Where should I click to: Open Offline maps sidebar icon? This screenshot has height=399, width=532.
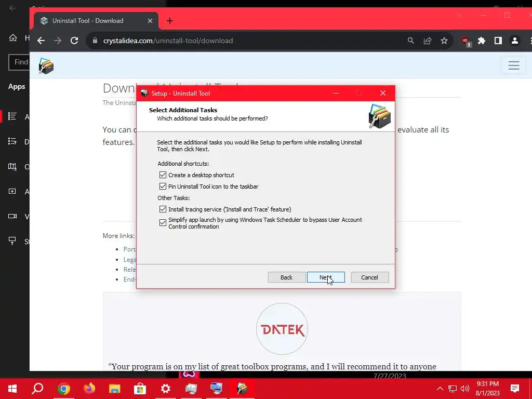pyautogui.click(x=12, y=166)
